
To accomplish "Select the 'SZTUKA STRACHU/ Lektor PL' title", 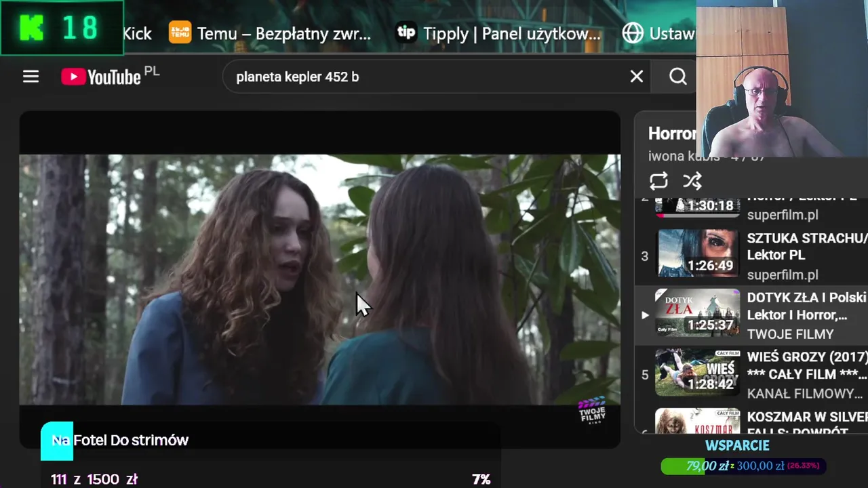I will pos(807,247).
